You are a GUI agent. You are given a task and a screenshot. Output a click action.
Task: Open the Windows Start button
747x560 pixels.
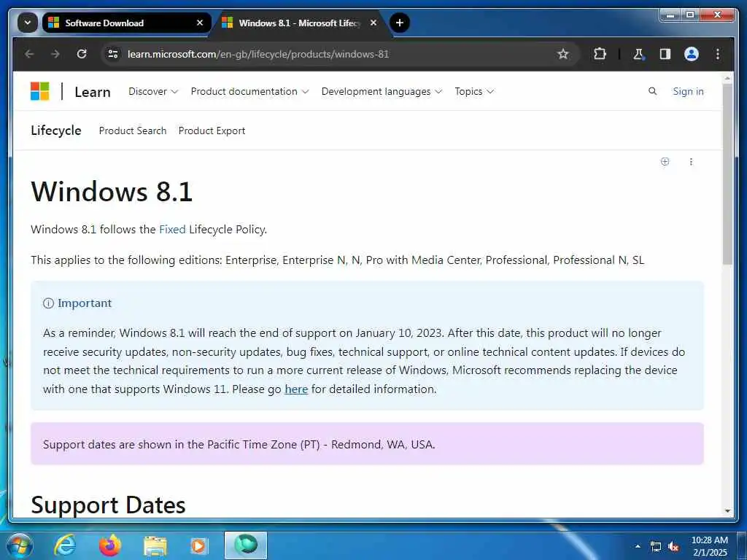pyautogui.click(x=19, y=545)
